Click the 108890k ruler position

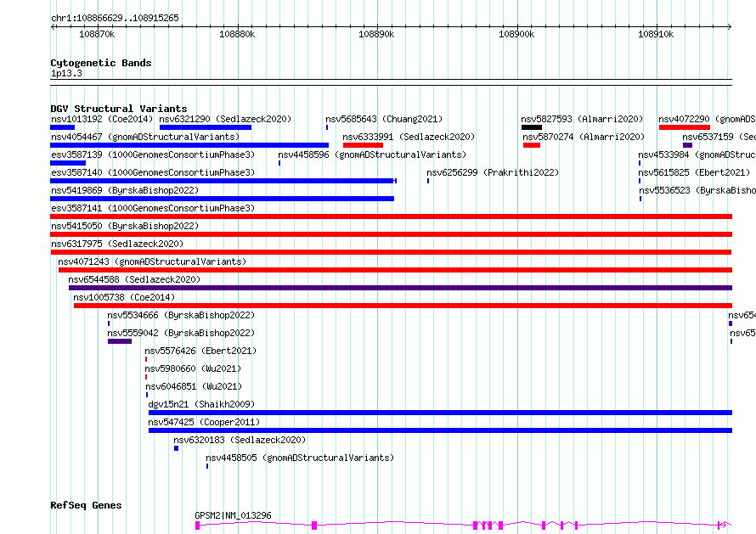[376, 34]
